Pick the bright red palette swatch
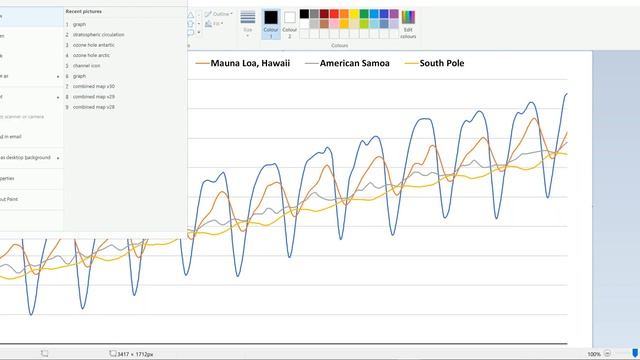Screen dimensions: 640x360 (334, 14)
